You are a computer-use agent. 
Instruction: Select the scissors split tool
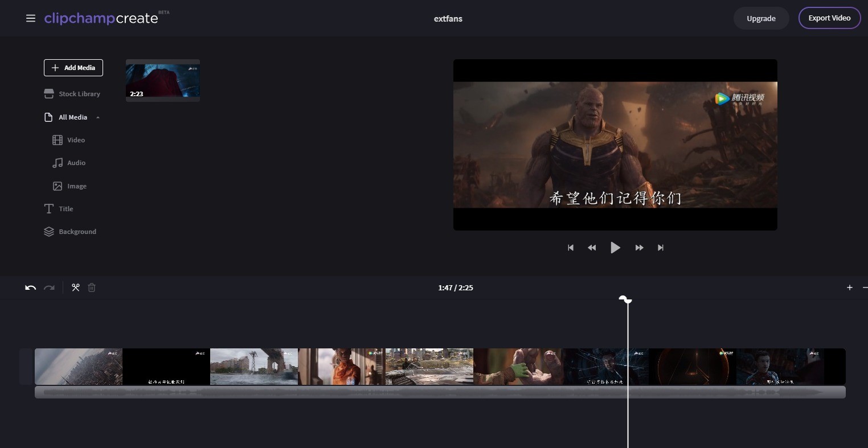(x=75, y=287)
